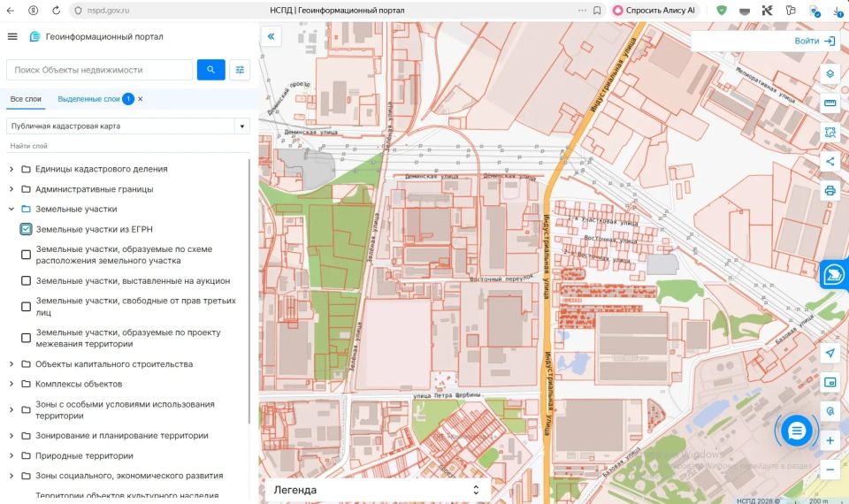
Task: Click the Геоинформационный портал logo icon
Action: pos(34,36)
